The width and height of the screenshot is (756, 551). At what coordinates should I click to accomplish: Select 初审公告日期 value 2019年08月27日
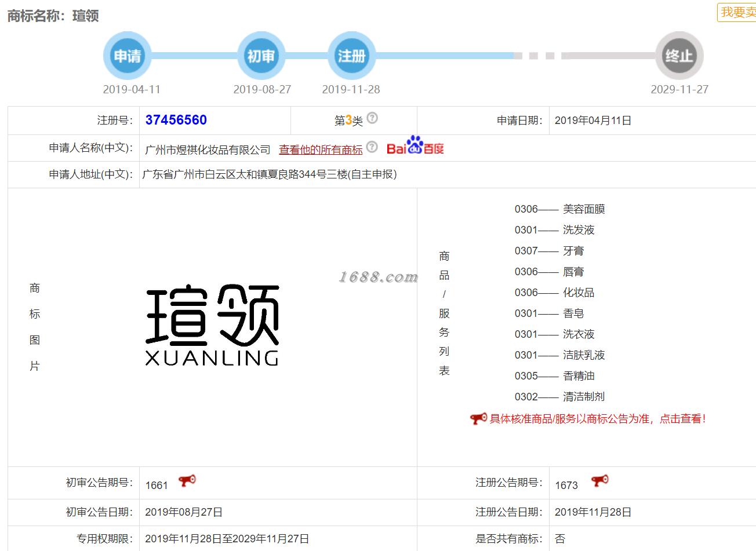click(184, 512)
